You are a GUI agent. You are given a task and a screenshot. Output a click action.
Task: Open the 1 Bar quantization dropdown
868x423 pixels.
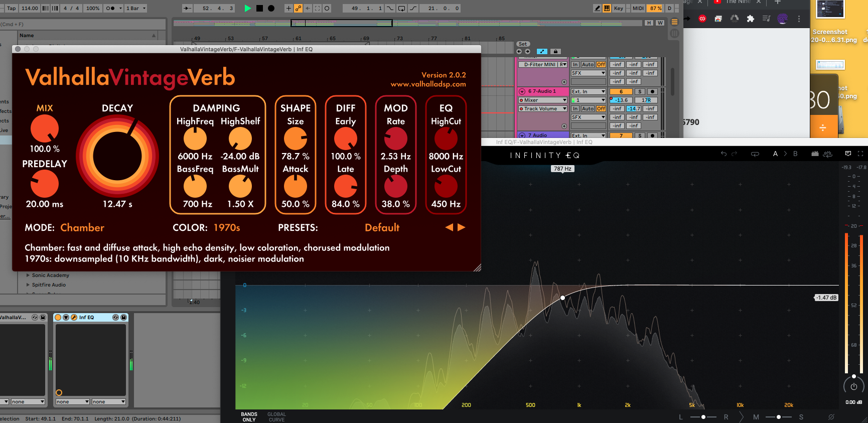(x=136, y=8)
